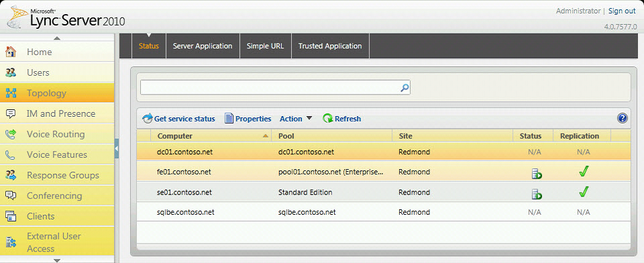Click version number 4.0.7577.0

click(x=620, y=27)
